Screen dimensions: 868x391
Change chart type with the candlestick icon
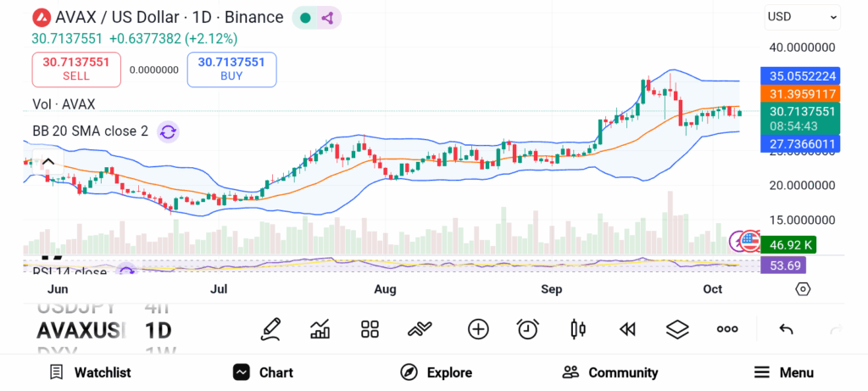tap(578, 328)
